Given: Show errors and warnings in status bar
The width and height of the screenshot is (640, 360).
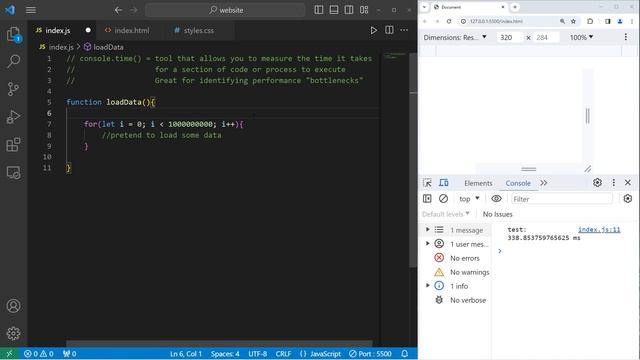Looking at the screenshot, I should coord(39,354).
